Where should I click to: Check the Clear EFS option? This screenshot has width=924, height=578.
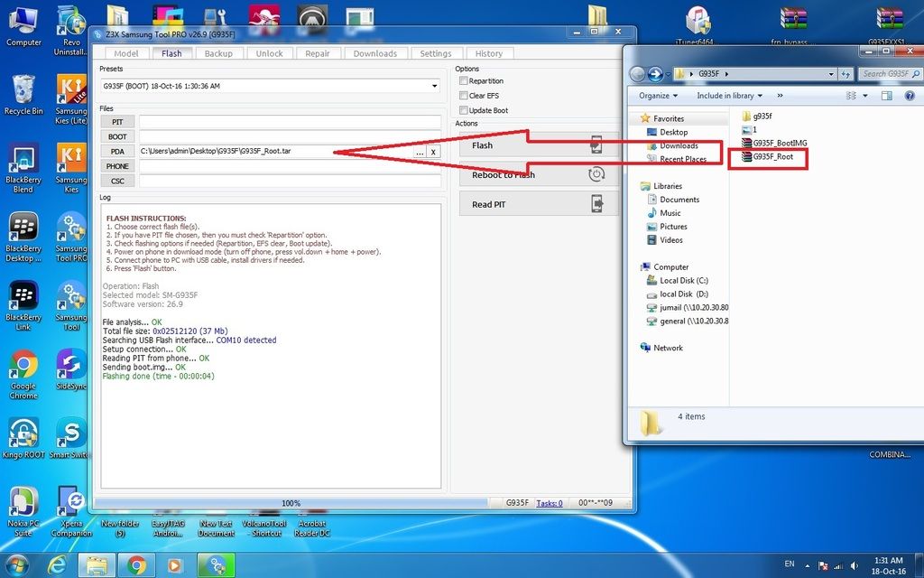(464, 96)
